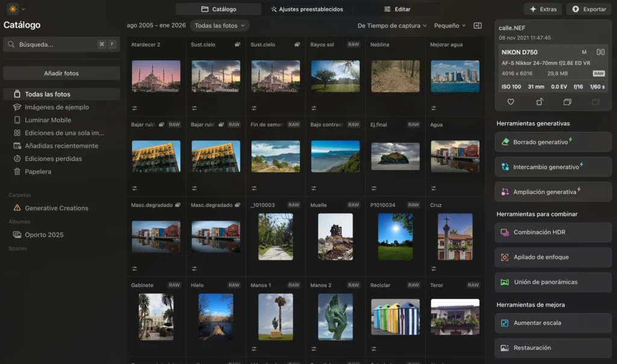This screenshot has height=364, width=617.
Task: Click the adjustments icon under Rayos sol
Action: coord(313,108)
